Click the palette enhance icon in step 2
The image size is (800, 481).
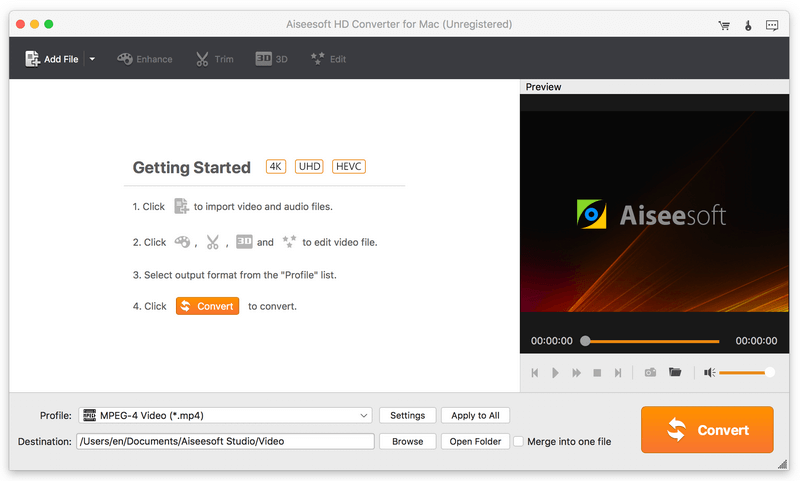pos(182,242)
